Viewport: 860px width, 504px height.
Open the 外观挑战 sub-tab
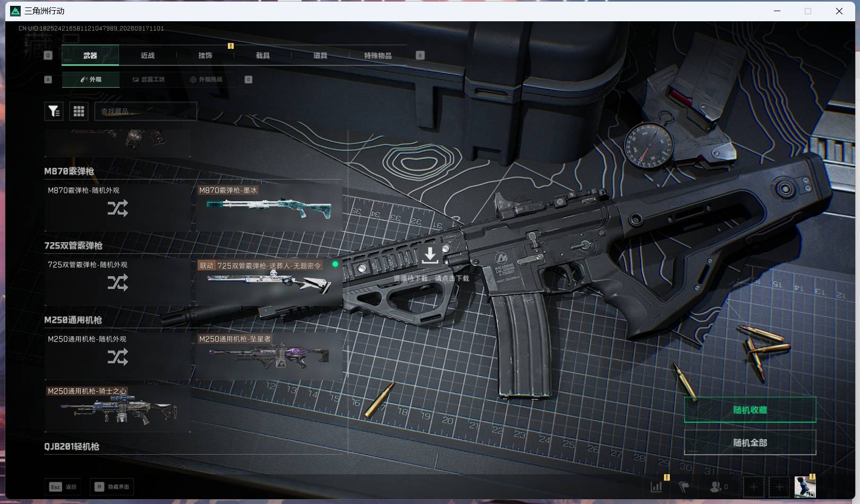[206, 79]
